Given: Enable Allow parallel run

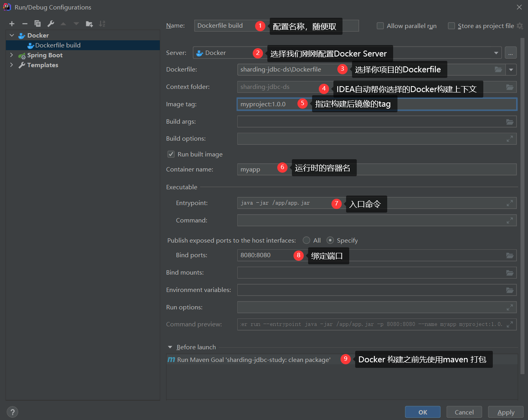Looking at the screenshot, I should pyautogui.click(x=380, y=26).
